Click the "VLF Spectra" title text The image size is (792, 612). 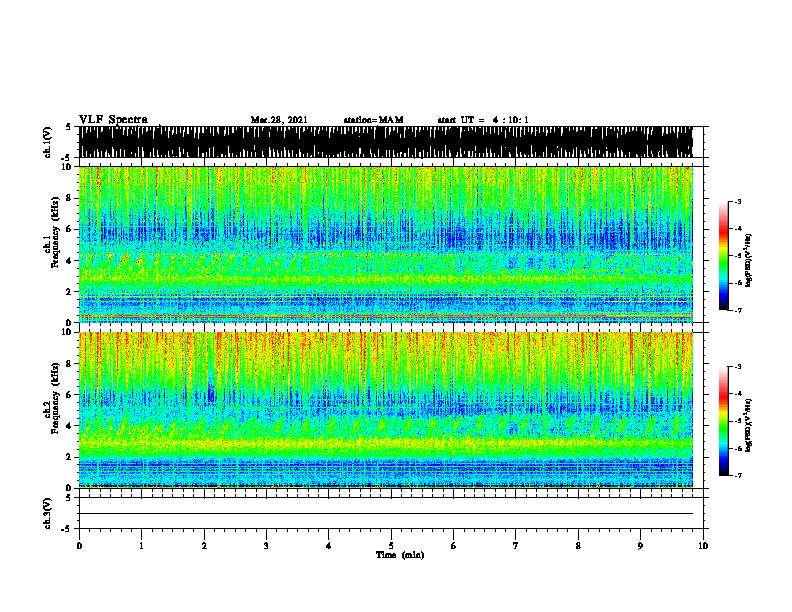[x=113, y=119]
